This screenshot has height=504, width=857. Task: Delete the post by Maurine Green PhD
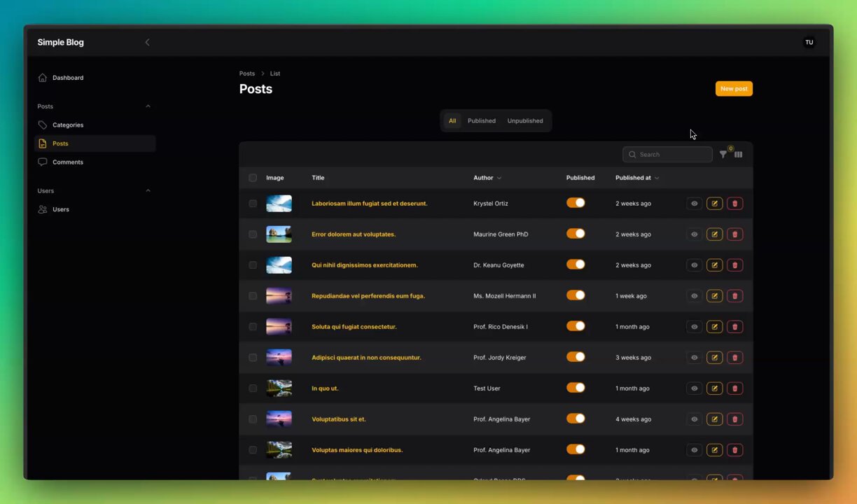(x=734, y=234)
